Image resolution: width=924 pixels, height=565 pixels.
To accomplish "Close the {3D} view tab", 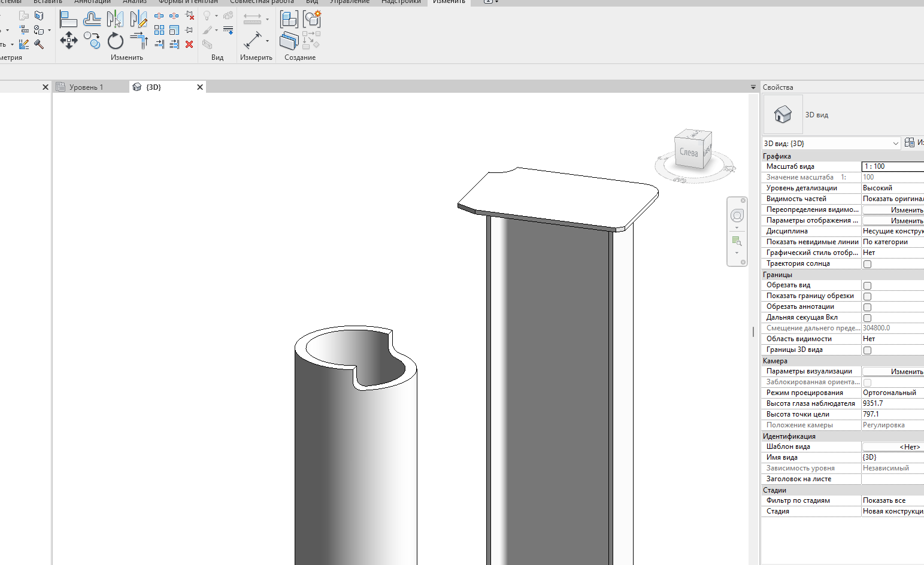I will point(200,87).
